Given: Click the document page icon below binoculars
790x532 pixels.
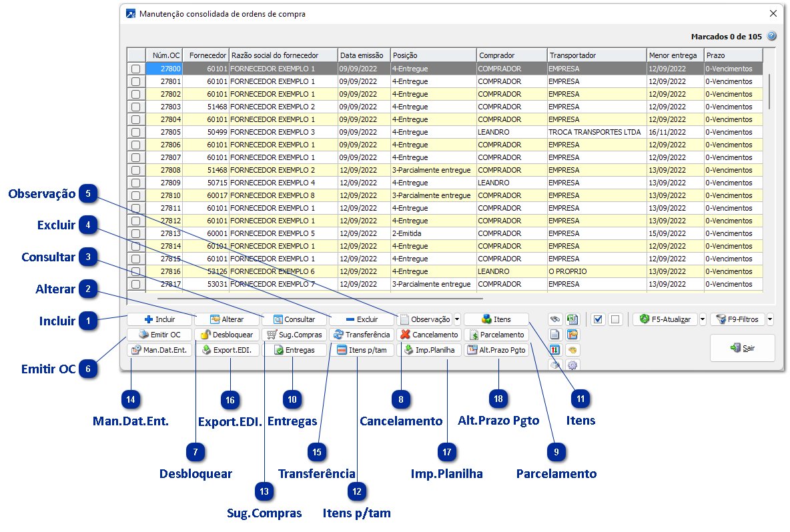Looking at the screenshot, I should 555,335.
